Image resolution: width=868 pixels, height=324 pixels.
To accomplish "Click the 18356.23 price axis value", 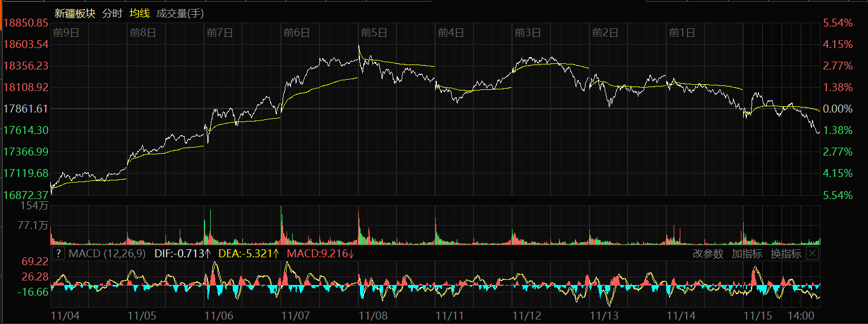I will click(x=26, y=66).
